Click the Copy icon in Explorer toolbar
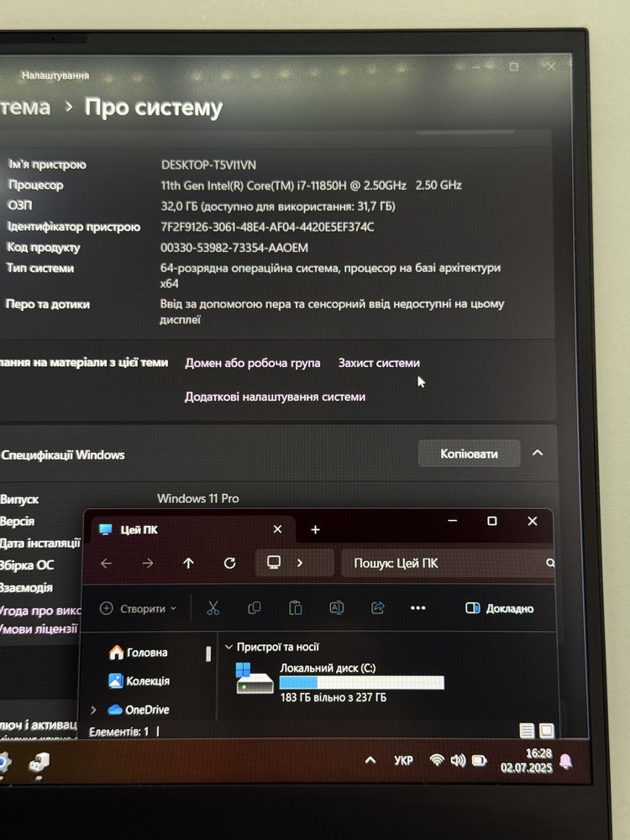This screenshot has height=840, width=630. [x=255, y=608]
